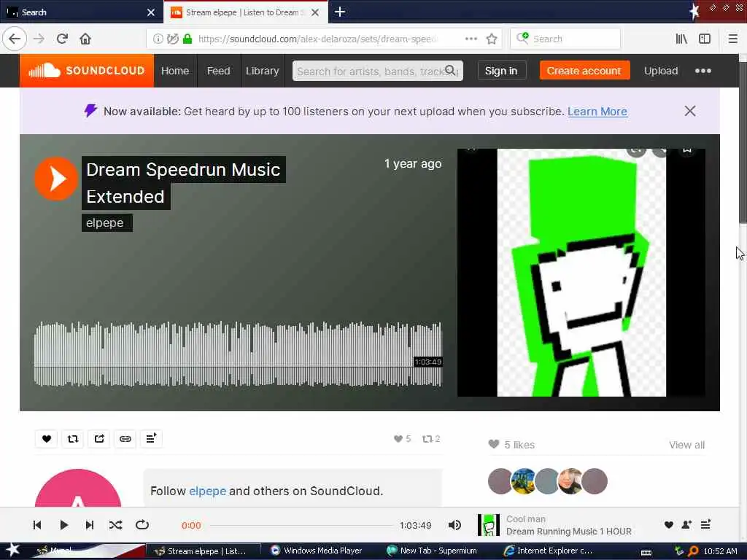747x560 pixels.
Task: Mute with the volume speaker icon
Action: (454, 525)
